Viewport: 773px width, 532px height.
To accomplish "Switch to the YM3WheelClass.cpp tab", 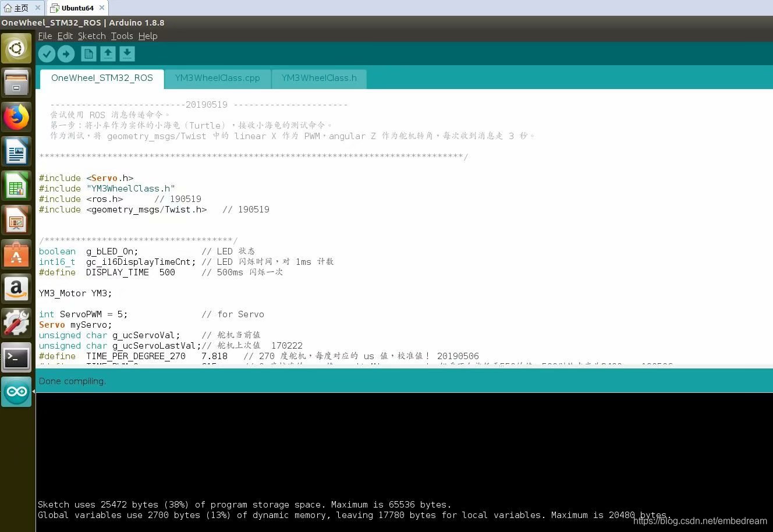I will tap(218, 78).
